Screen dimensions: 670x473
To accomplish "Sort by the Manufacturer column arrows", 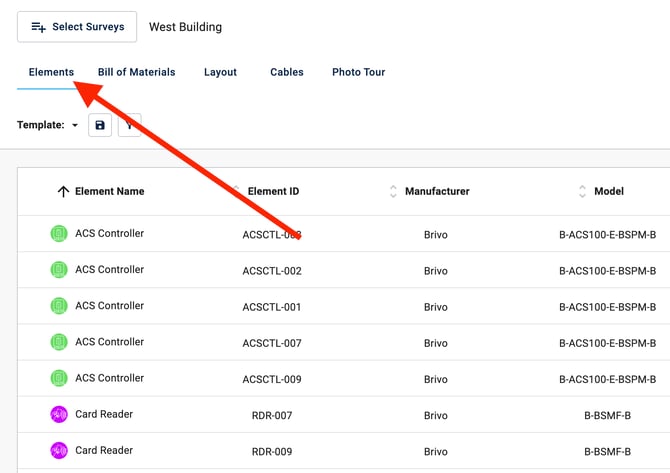I will [393, 192].
